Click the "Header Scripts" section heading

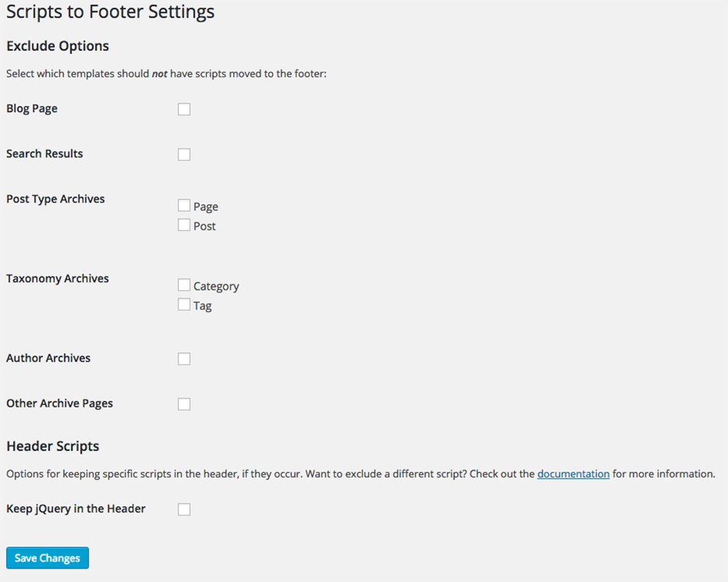pyautogui.click(x=52, y=446)
